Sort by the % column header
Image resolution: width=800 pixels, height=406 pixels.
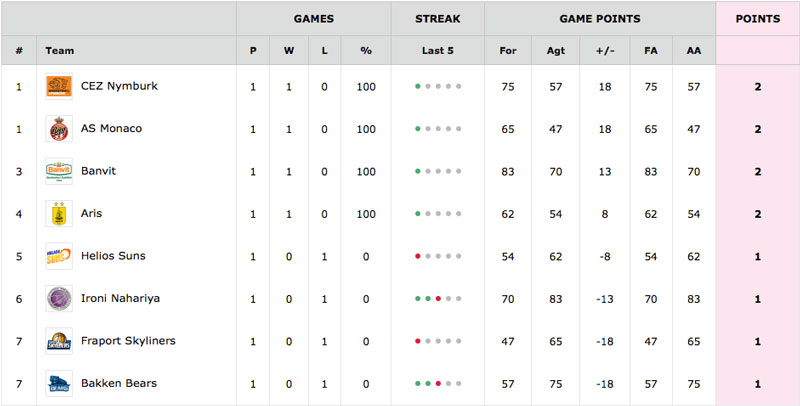tap(366, 50)
